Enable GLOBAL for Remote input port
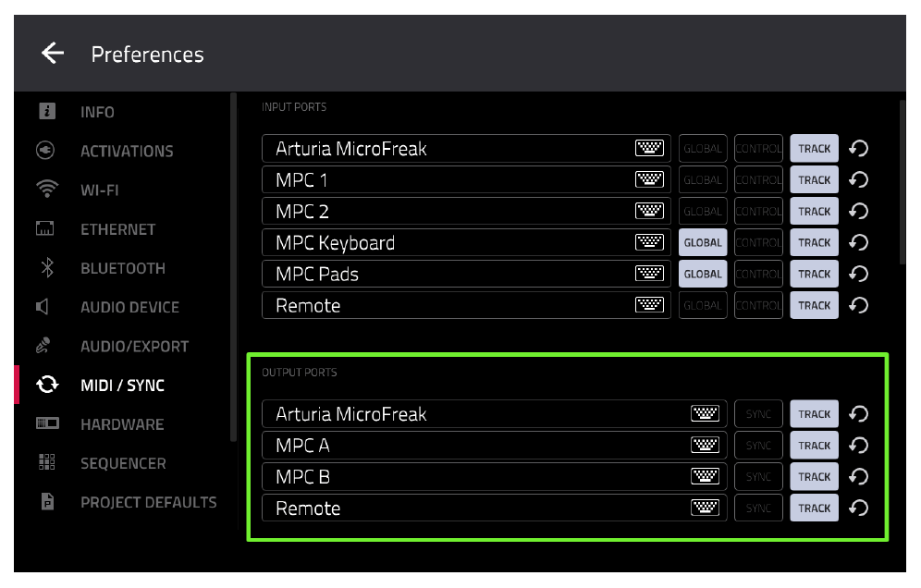The width and height of the screenshot is (921, 588). point(703,305)
